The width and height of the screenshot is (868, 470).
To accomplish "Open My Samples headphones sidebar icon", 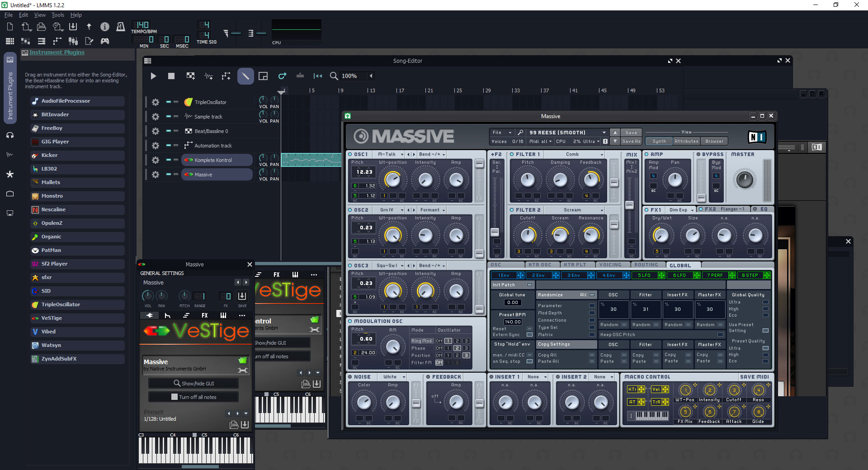I will point(10,135).
